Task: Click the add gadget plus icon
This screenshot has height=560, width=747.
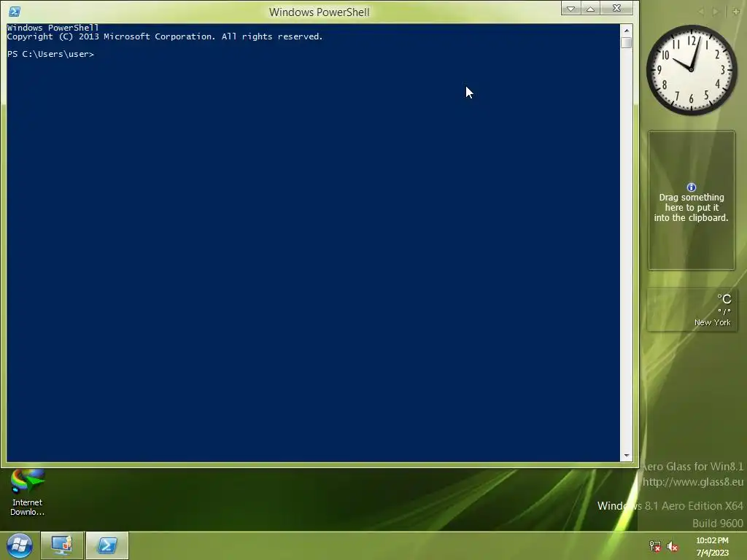Action: click(x=736, y=12)
